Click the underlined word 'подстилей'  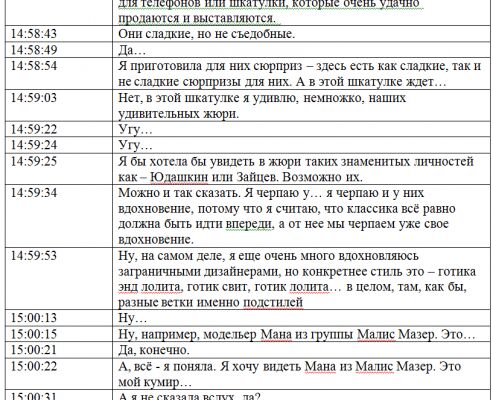pos(273,303)
